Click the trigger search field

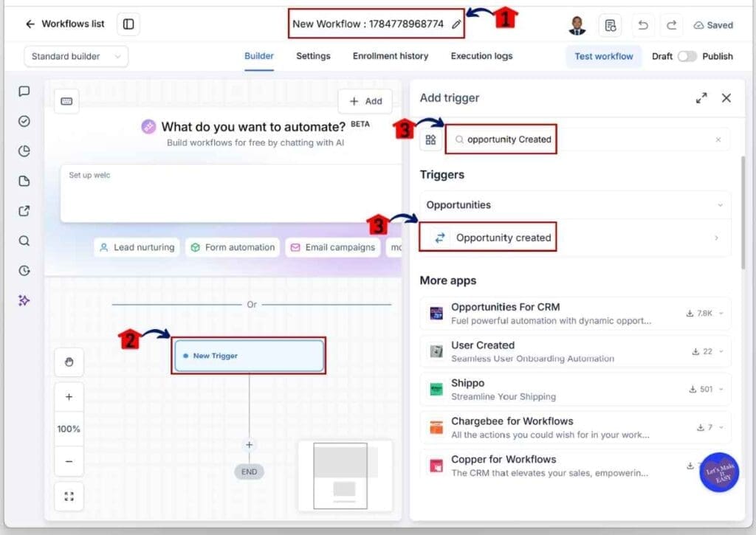click(x=587, y=139)
